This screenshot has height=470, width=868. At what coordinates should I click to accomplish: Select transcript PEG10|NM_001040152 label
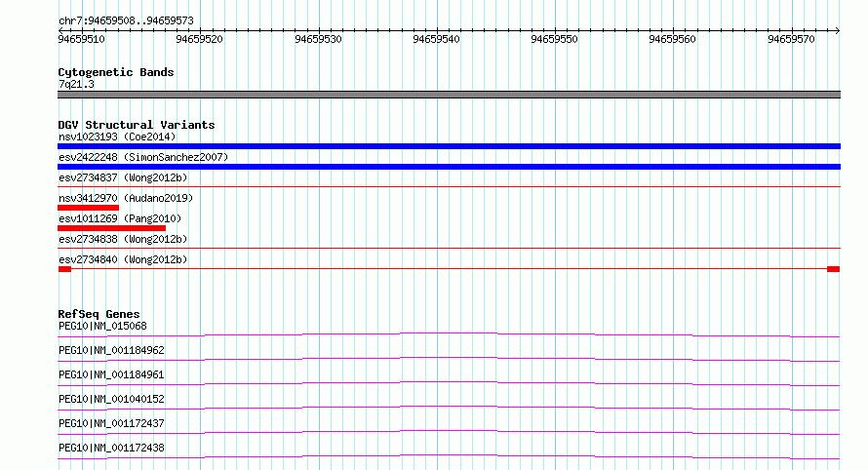point(111,399)
